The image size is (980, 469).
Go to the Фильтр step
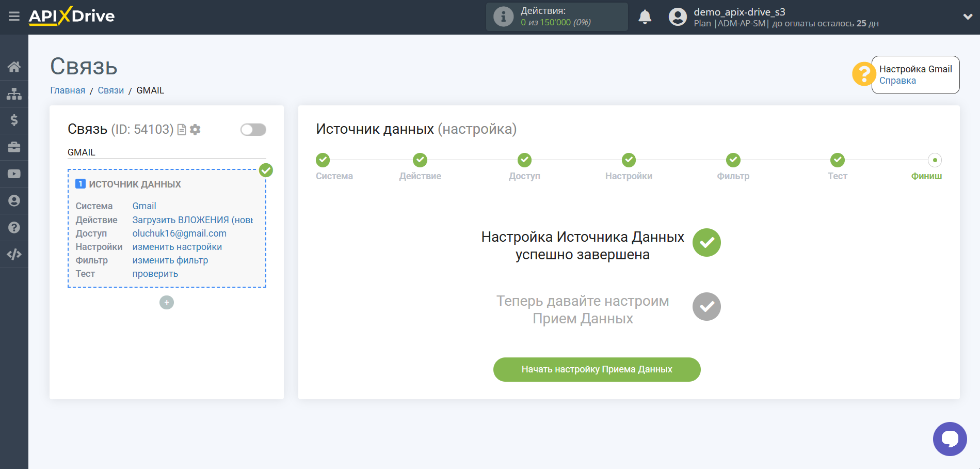tap(733, 160)
